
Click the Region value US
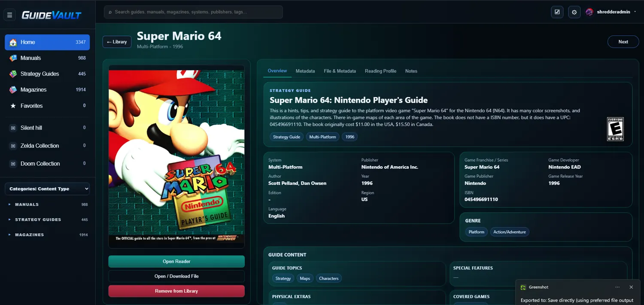point(365,199)
